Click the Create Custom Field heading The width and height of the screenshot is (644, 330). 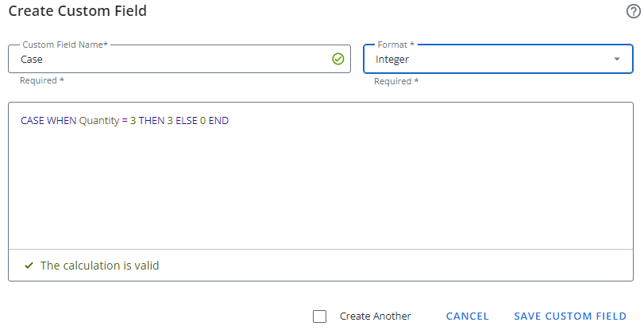[77, 11]
